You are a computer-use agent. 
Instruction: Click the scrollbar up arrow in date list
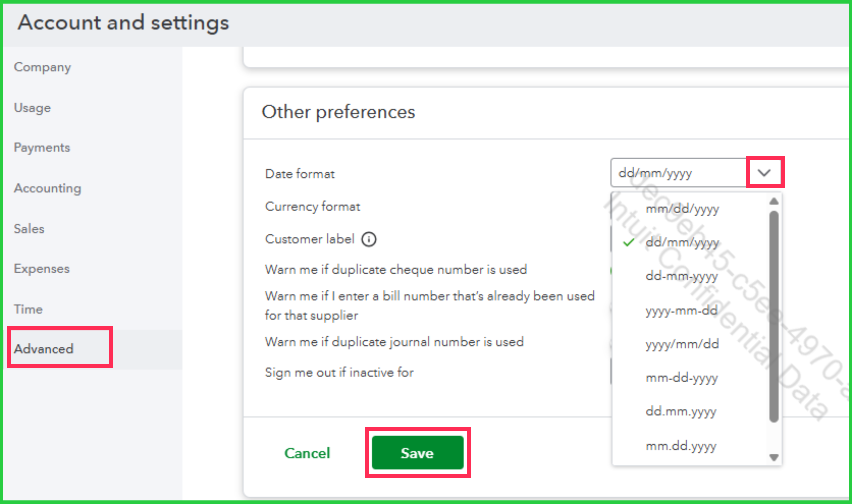[774, 201]
